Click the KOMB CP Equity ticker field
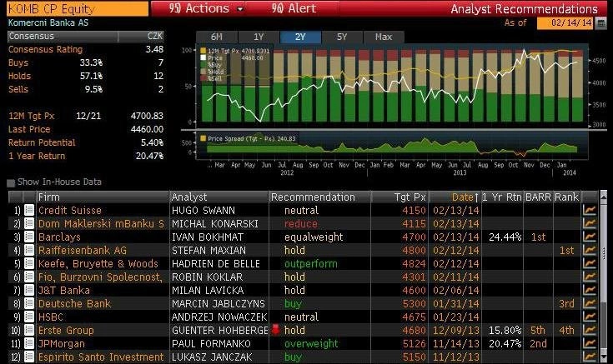 point(78,8)
